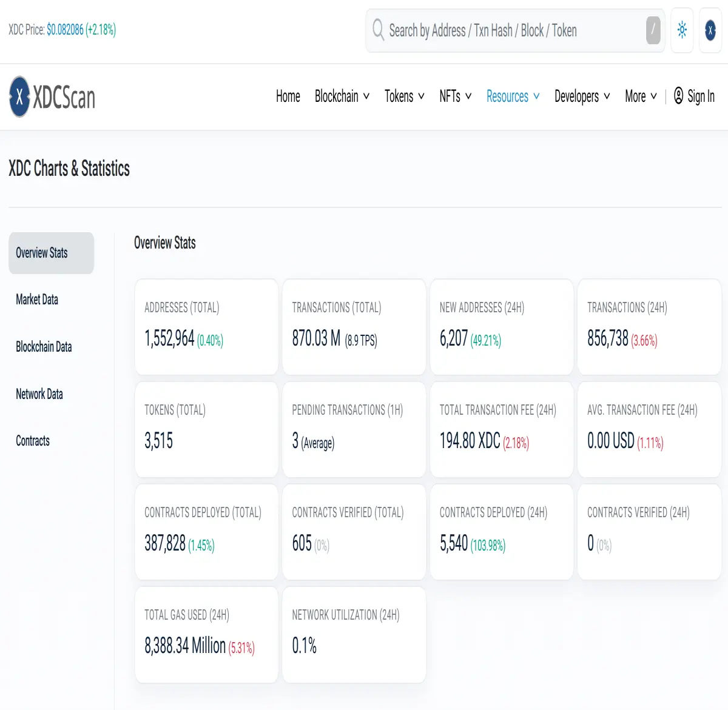Screen dimensions: 728x710
Task: Click the XDC price value $0.082086
Action: (65, 30)
